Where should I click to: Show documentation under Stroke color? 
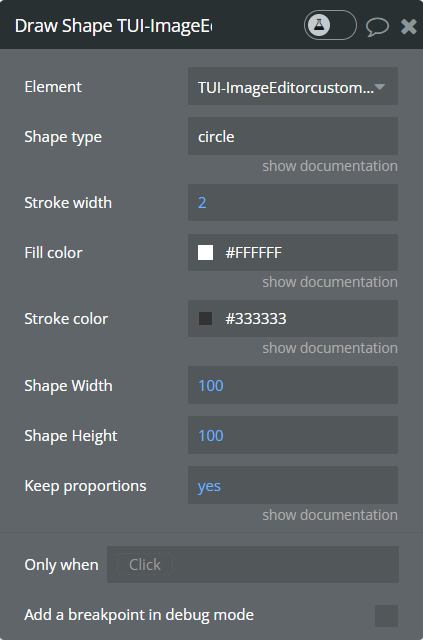coord(330,348)
